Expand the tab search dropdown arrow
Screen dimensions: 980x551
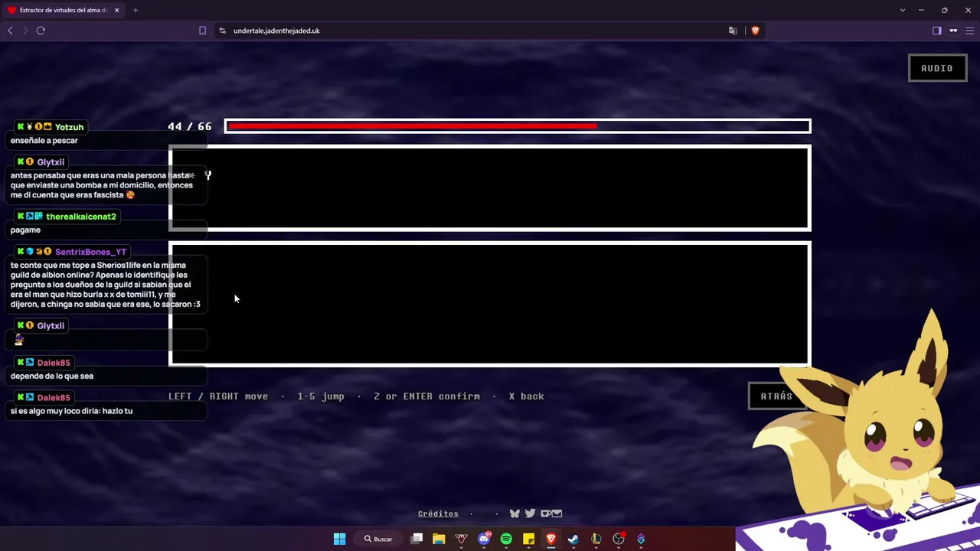903,10
